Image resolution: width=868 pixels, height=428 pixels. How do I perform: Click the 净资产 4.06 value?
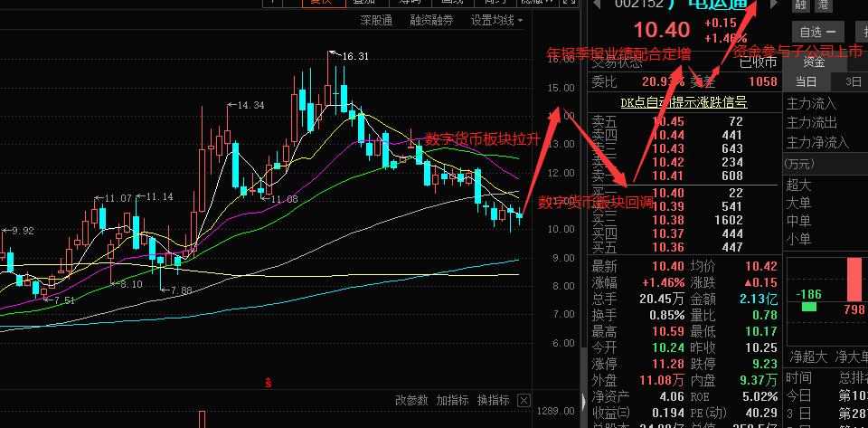(672, 396)
